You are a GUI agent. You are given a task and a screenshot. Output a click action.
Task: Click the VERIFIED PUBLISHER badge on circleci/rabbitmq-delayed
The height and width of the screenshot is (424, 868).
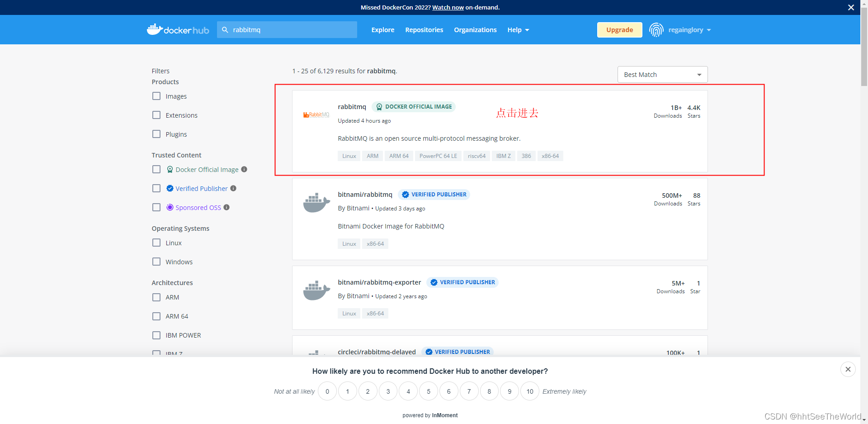[458, 352]
